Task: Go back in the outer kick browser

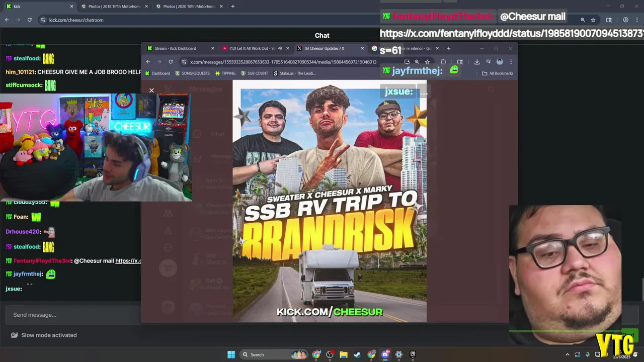Action: tap(7, 20)
